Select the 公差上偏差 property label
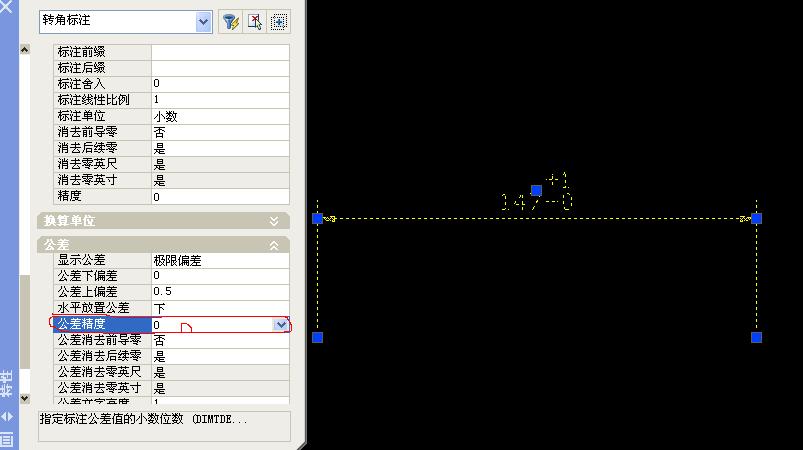The image size is (803, 450). pyautogui.click(x=88, y=292)
